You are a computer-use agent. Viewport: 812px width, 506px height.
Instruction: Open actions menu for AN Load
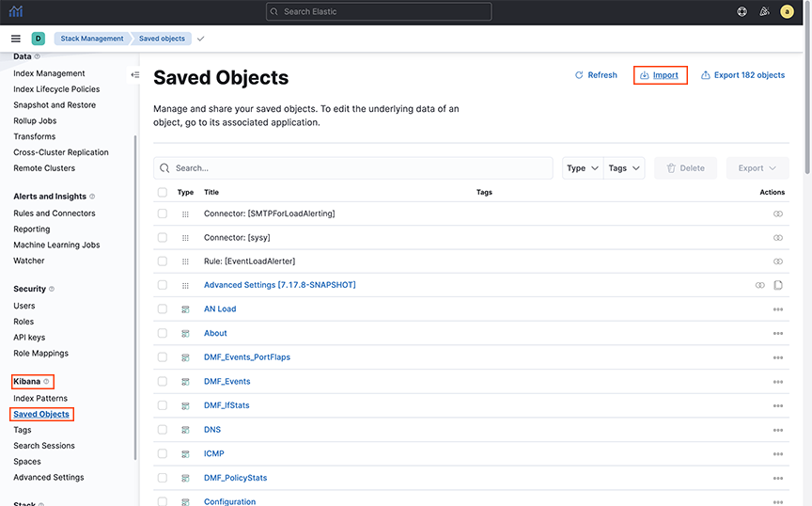click(778, 309)
